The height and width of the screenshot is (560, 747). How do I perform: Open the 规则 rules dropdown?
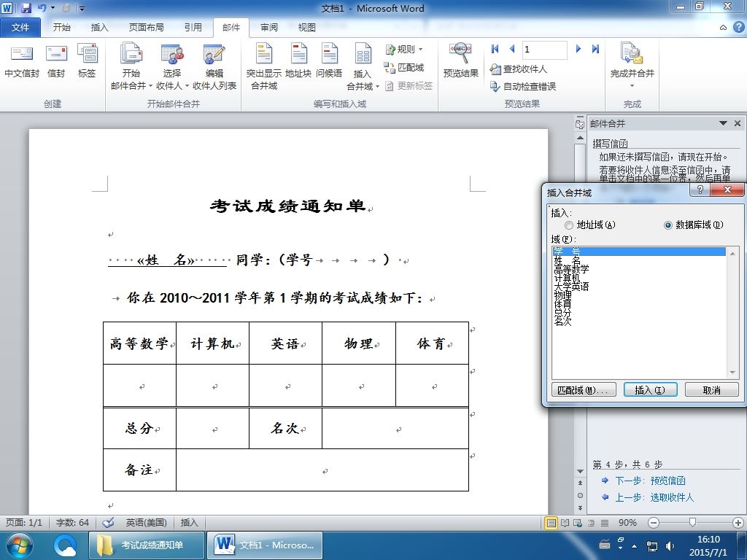[404, 49]
